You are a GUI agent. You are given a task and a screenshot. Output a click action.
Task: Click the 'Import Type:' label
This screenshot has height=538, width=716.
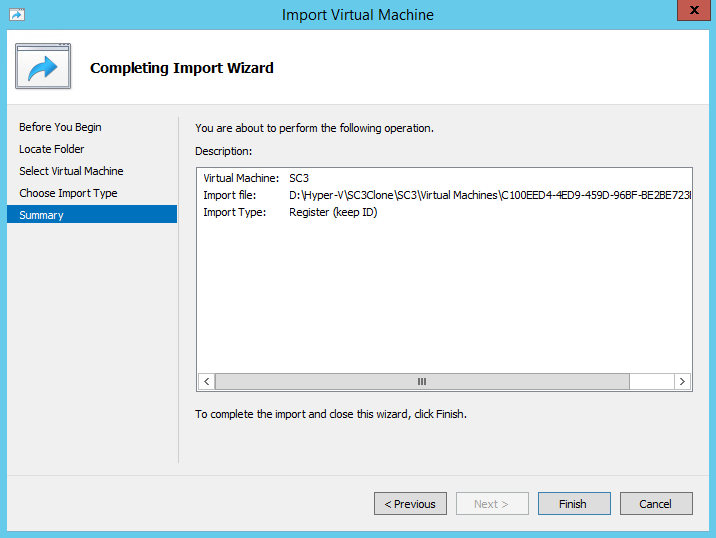tap(234, 212)
